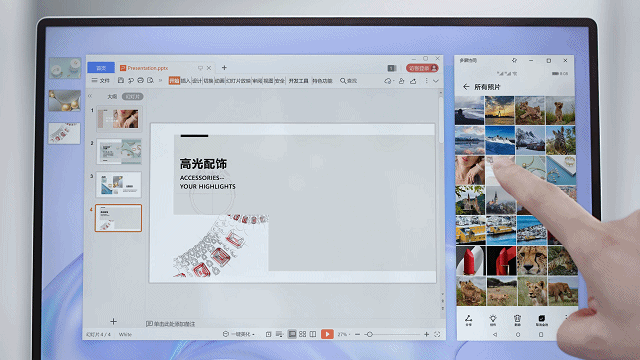Image resolution: width=640 pixels, height=360 pixels.
Task: Click the plus button to add a new slide
Action: tap(113, 322)
